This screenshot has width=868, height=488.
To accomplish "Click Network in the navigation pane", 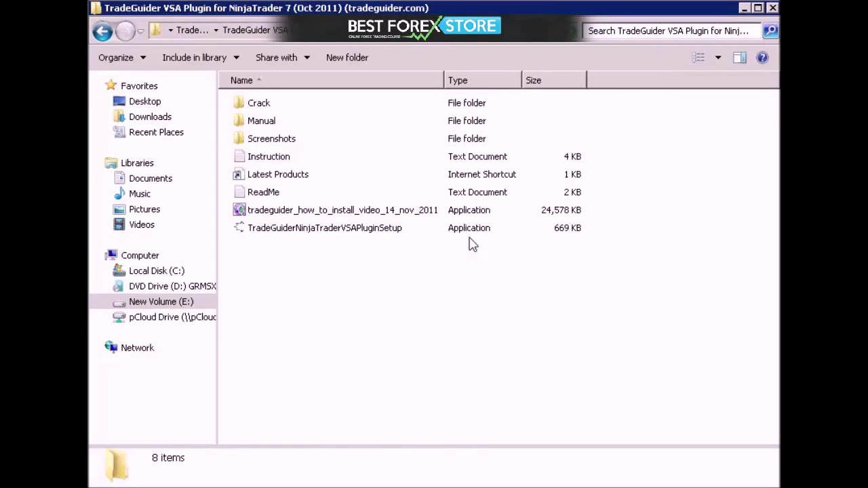I will pos(137,348).
